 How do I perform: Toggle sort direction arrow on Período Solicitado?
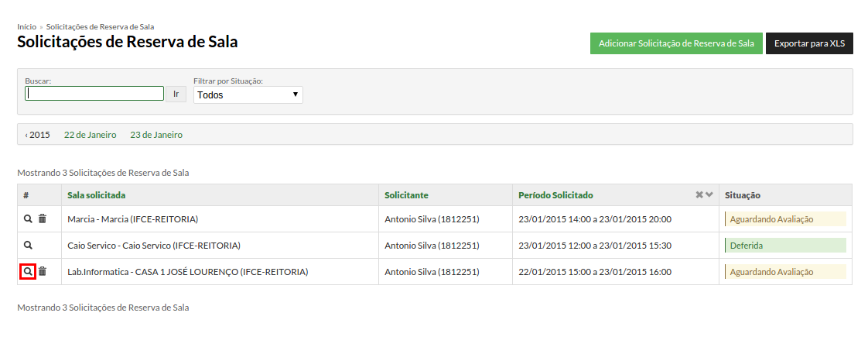point(709,195)
